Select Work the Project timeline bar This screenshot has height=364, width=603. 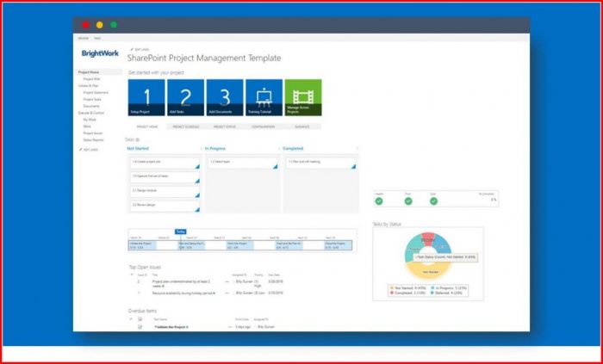240,246
